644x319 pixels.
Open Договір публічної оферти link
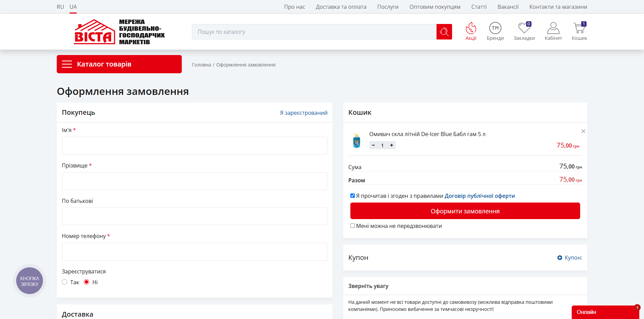pos(480,196)
